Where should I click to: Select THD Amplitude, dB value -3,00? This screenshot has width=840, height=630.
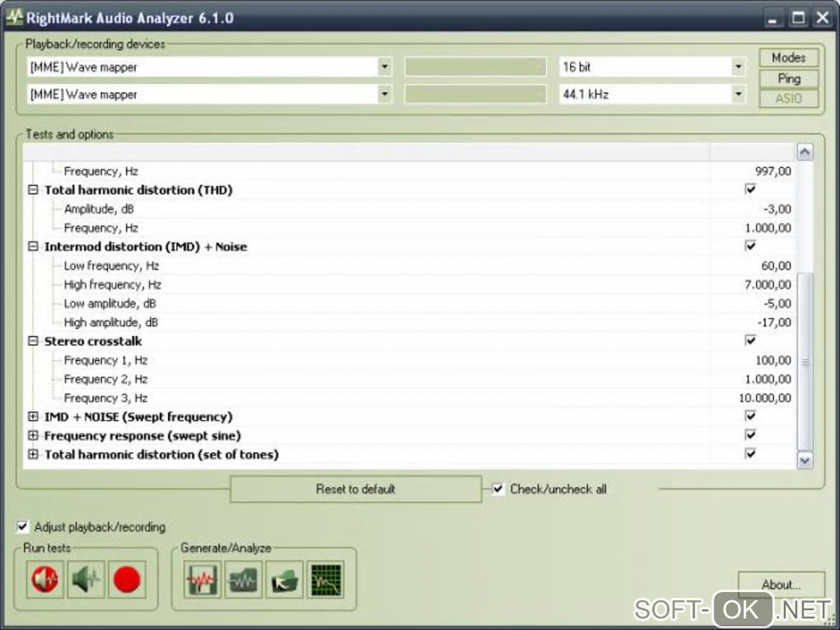[x=777, y=209]
